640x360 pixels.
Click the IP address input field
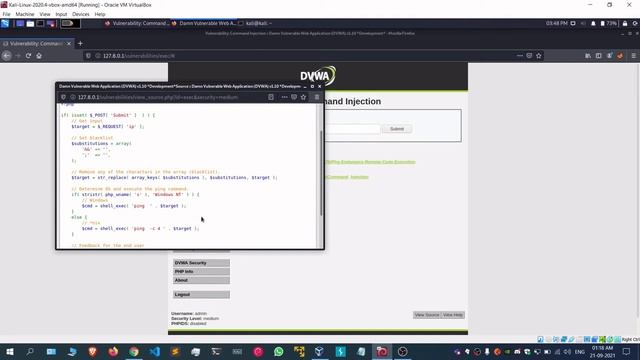coord(353,129)
